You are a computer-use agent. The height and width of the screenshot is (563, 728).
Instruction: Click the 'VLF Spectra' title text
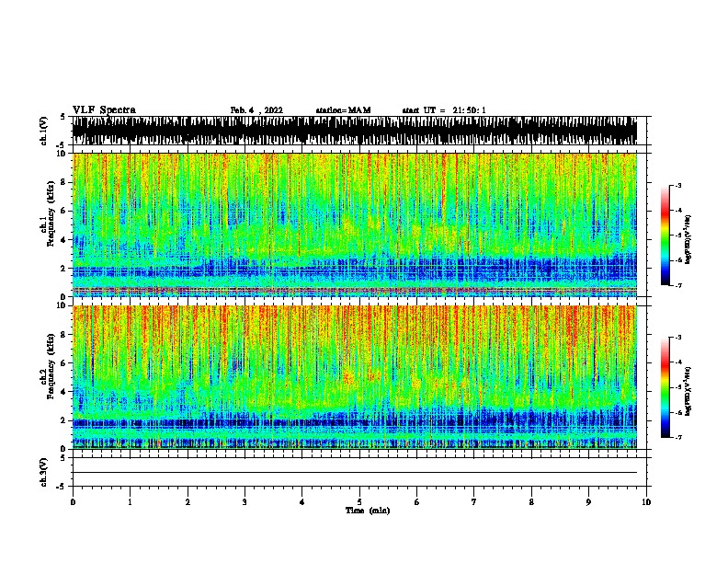tap(104, 110)
